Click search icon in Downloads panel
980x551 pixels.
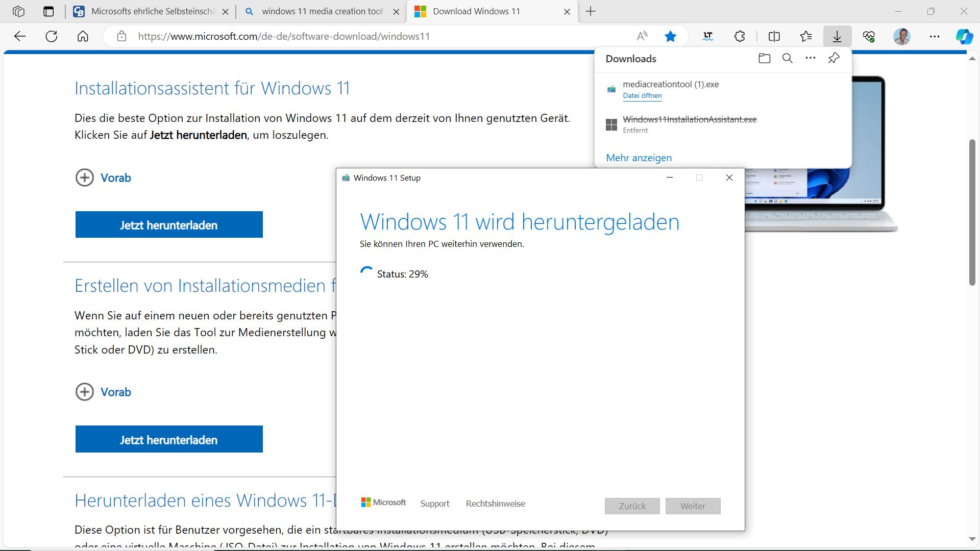[x=787, y=59]
